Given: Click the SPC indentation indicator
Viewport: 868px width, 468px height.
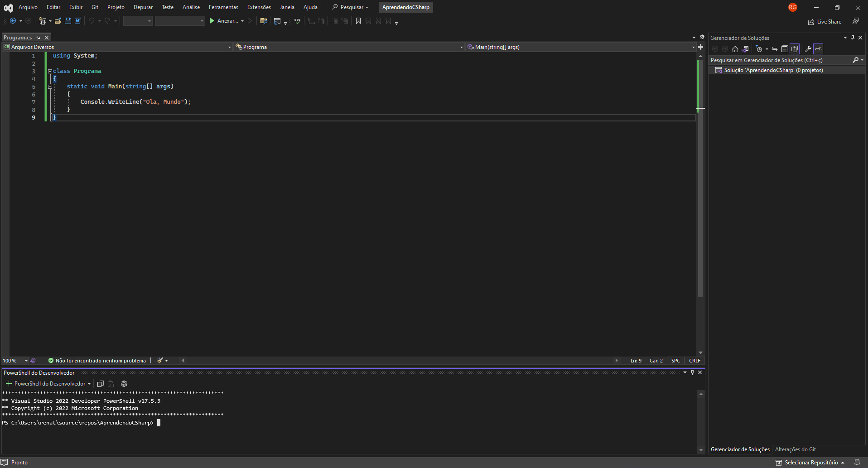Looking at the screenshot, I should coord(675,361).
